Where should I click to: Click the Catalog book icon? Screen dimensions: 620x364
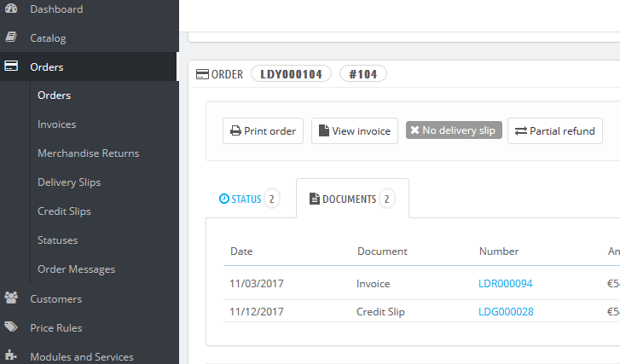click(x=11, y=38)
